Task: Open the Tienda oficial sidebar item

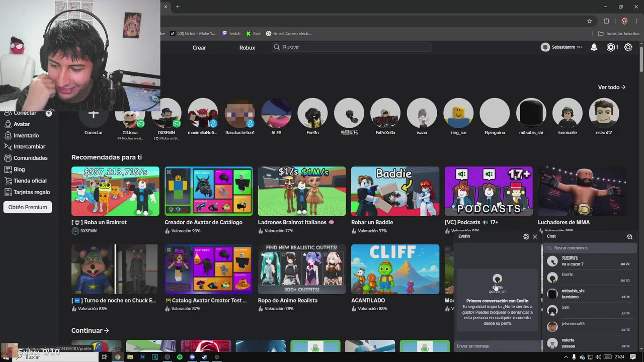Action: pyautogui.click(x=25, y=180)
